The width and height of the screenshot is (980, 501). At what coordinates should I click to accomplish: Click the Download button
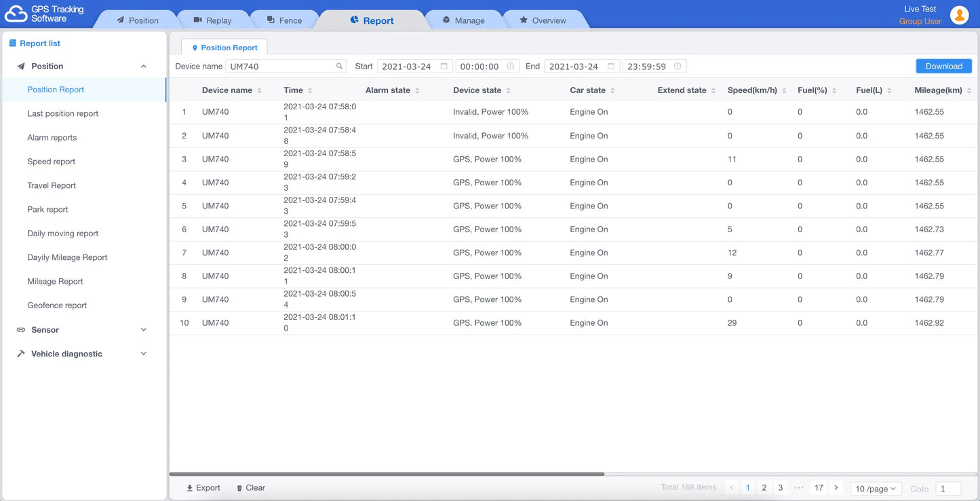(x=943, y=66)
